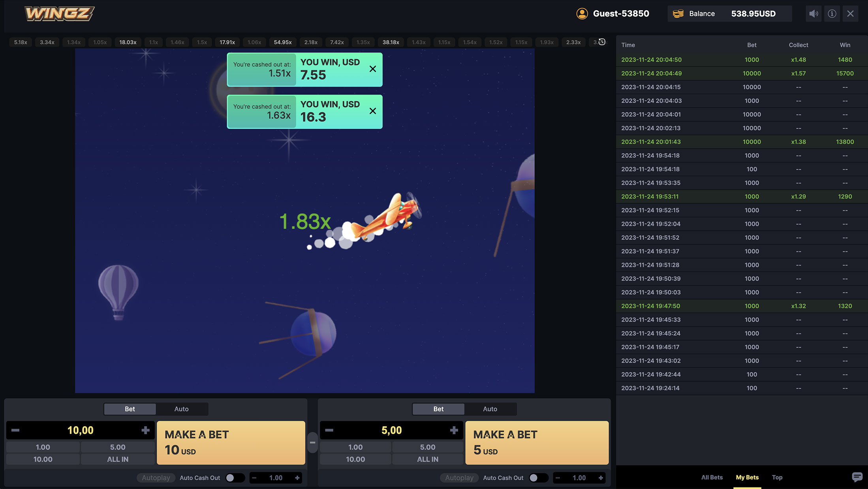Increase left auto cash out multiplier value
Viewport: 868px width, 489px height.
coord(297,478)
